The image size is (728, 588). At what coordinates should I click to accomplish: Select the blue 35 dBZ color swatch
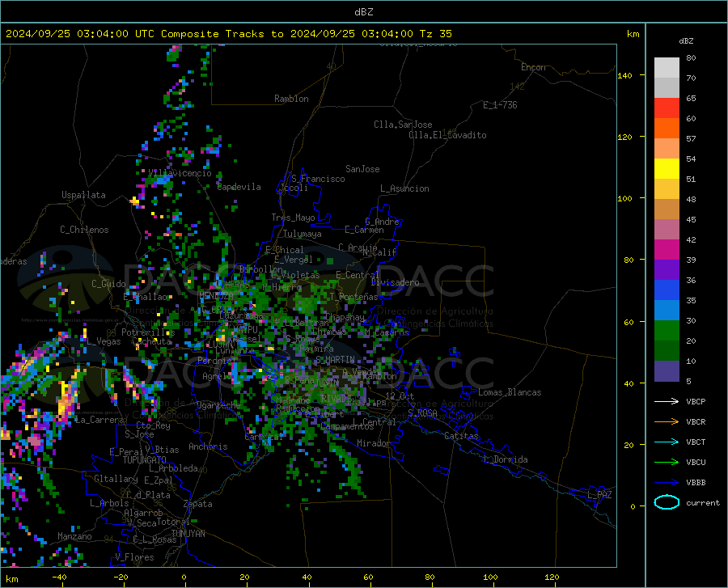(667, 290)
